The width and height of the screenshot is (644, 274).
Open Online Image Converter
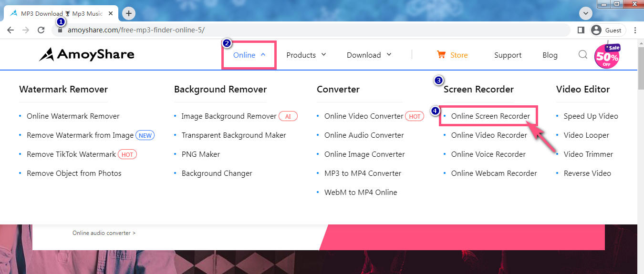(364, 154)
